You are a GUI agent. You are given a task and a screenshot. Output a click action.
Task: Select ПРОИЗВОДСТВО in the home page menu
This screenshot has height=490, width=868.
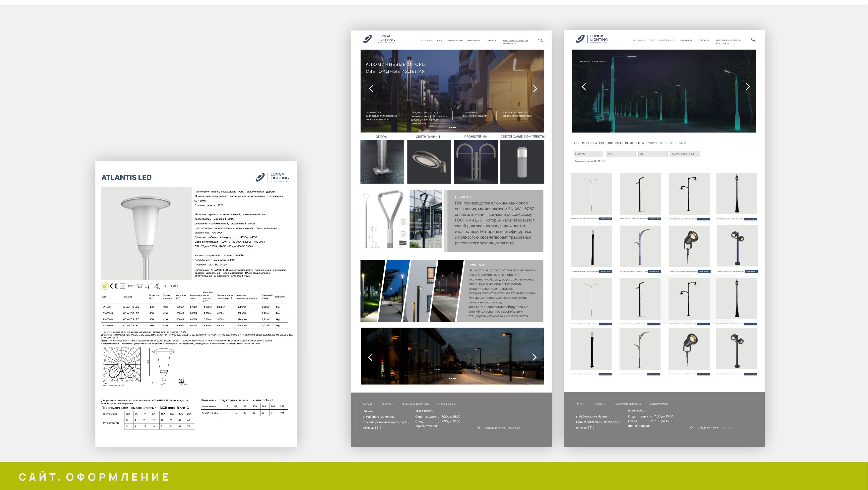(x=455, y=40)
